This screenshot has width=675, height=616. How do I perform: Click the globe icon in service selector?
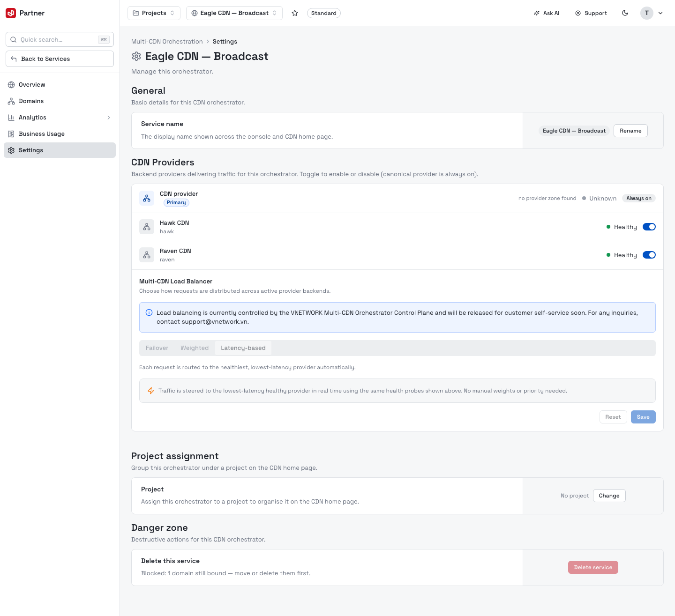195,13
